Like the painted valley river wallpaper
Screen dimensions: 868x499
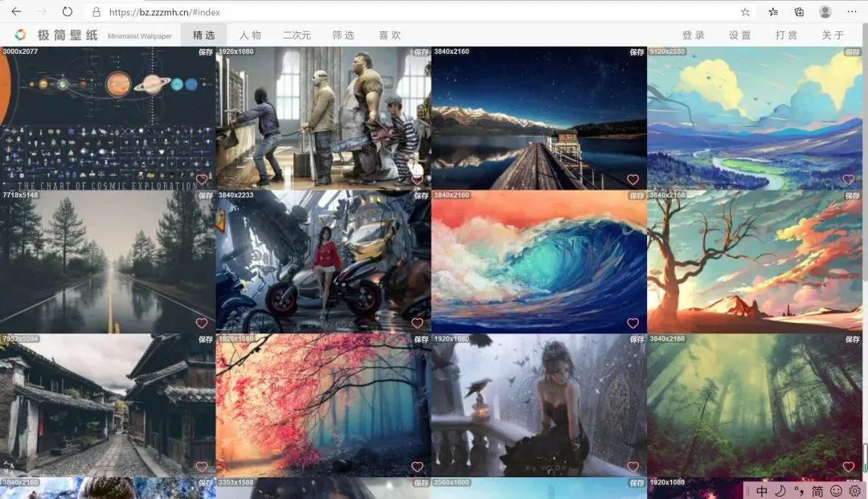[849, 179]
